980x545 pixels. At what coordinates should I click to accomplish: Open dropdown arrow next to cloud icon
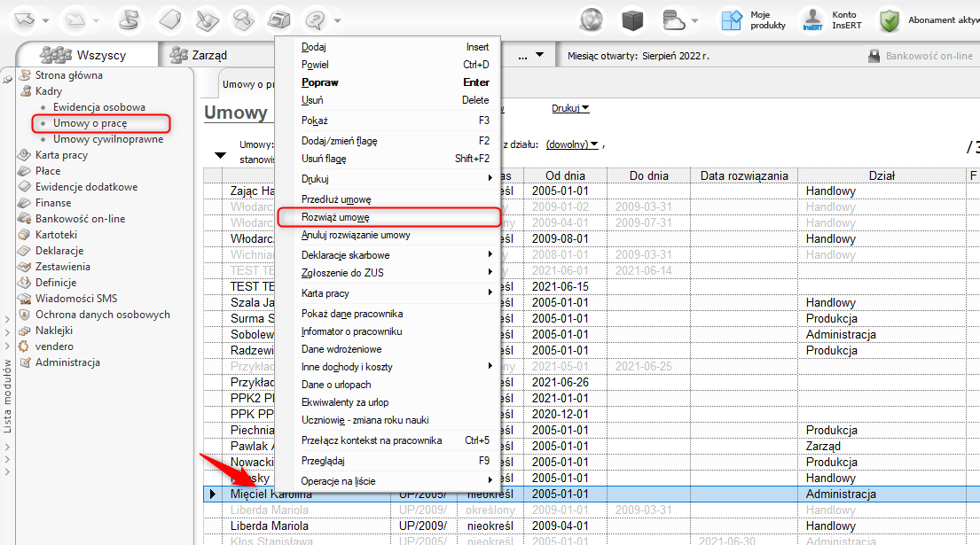pyautogui.click(x=695, y=20)
